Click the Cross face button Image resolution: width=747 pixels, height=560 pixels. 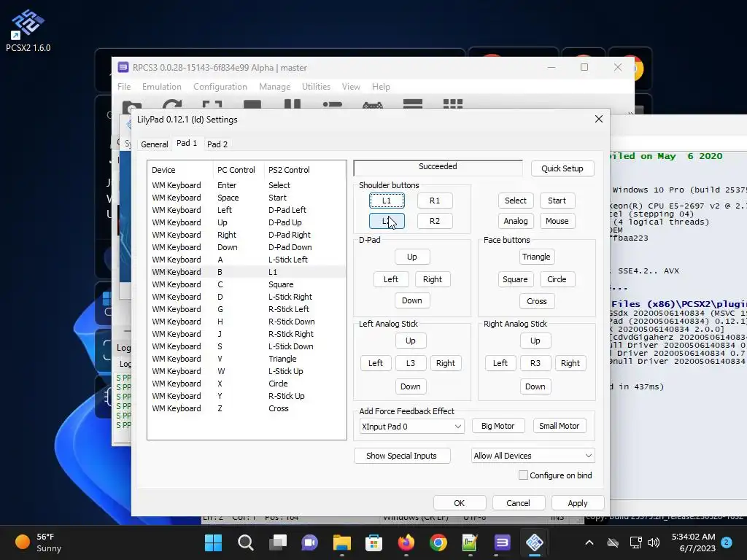click(x=536, y=301)
